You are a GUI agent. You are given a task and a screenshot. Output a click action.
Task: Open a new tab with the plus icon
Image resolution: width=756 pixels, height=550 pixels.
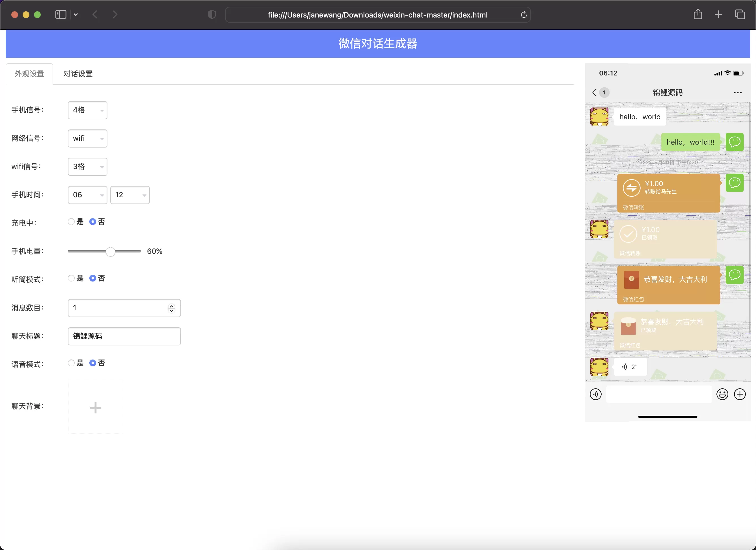pos(719,14)
